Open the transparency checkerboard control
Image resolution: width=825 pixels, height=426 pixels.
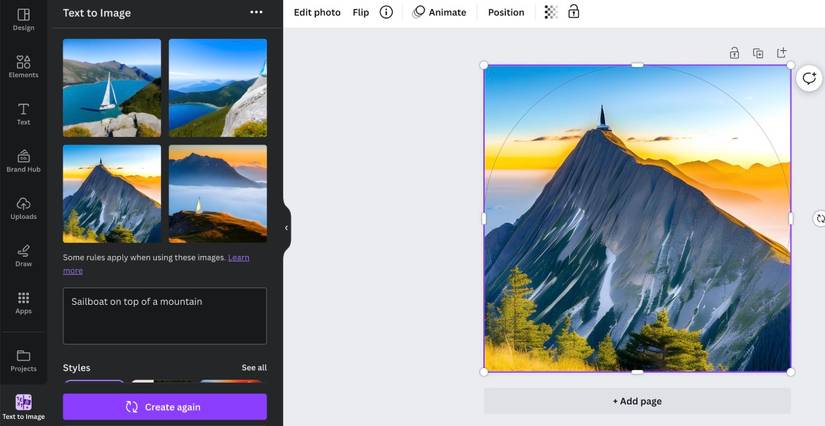point(550,12)
